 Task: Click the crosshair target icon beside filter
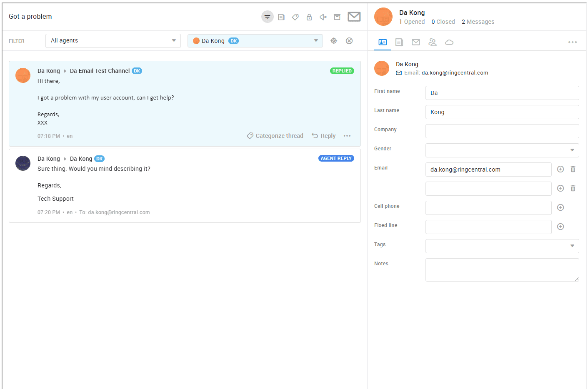pos(334,41)
